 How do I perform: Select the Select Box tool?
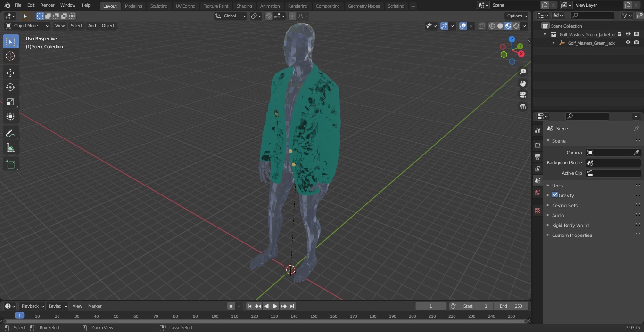tap(10, 41)
